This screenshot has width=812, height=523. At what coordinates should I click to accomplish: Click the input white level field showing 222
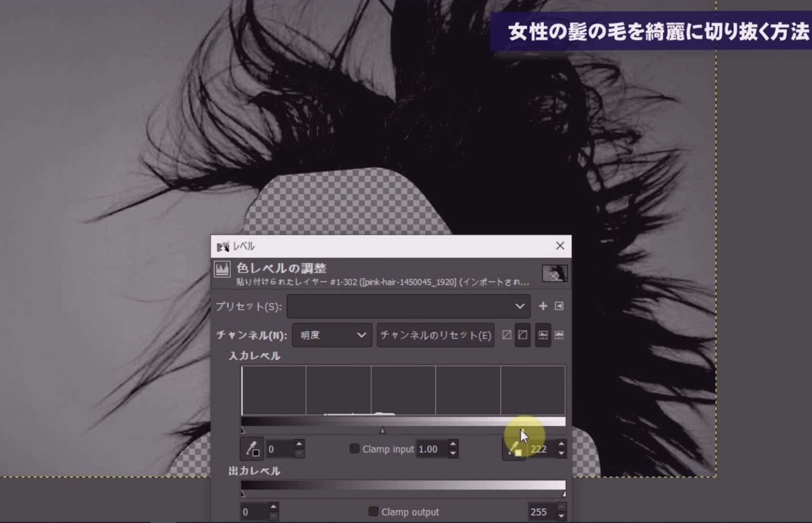[540, 449]
